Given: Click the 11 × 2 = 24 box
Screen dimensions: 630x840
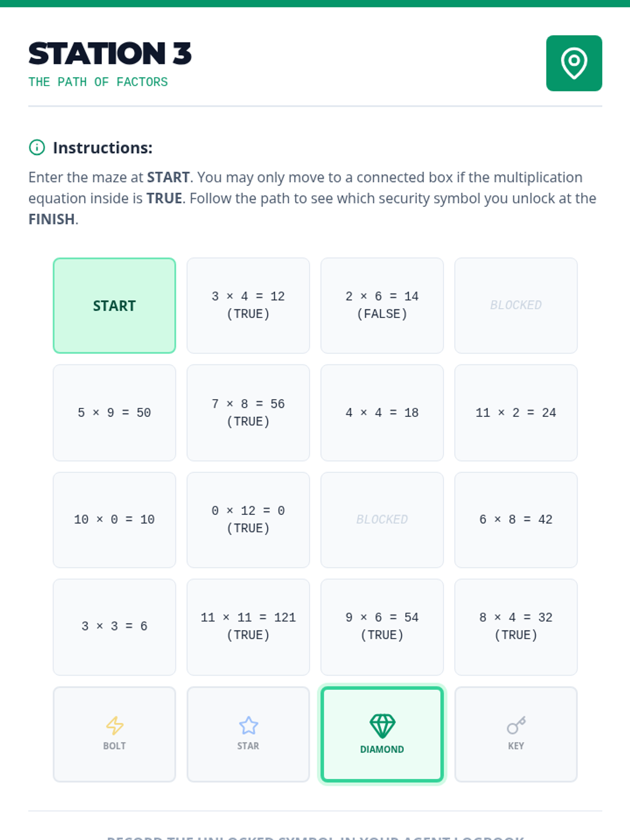Looking at the screenshot, I should (516, 413).
